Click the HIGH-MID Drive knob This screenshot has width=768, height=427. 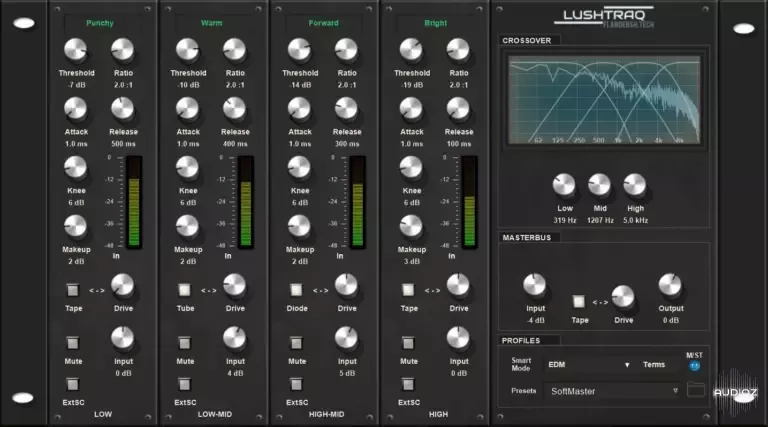pyautogui.click(x=346, y=285)
